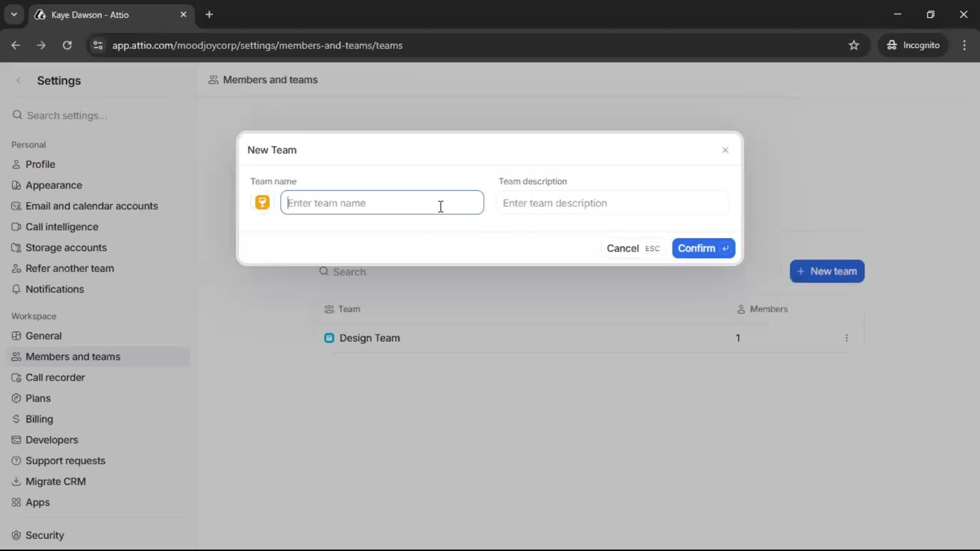This screenshot has height=551, width=980.
Task: Open Storage accounts settings
Action: 66,247
